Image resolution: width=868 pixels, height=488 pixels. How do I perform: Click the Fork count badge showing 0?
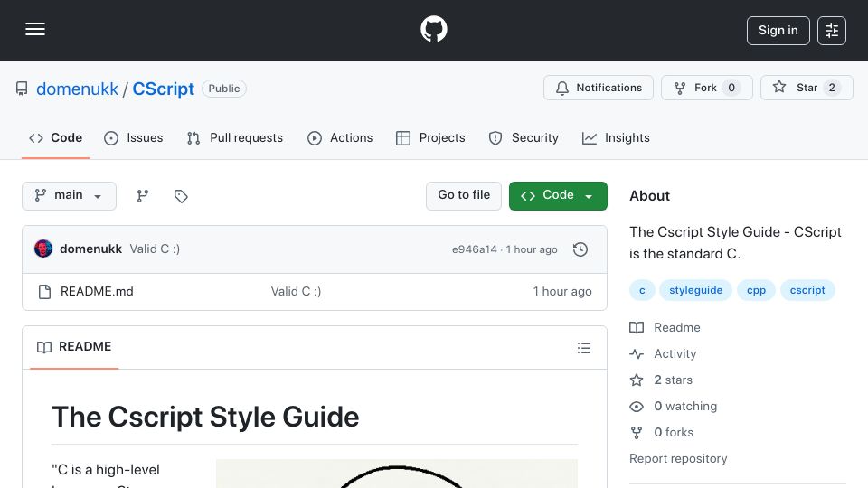coord(731,88)
